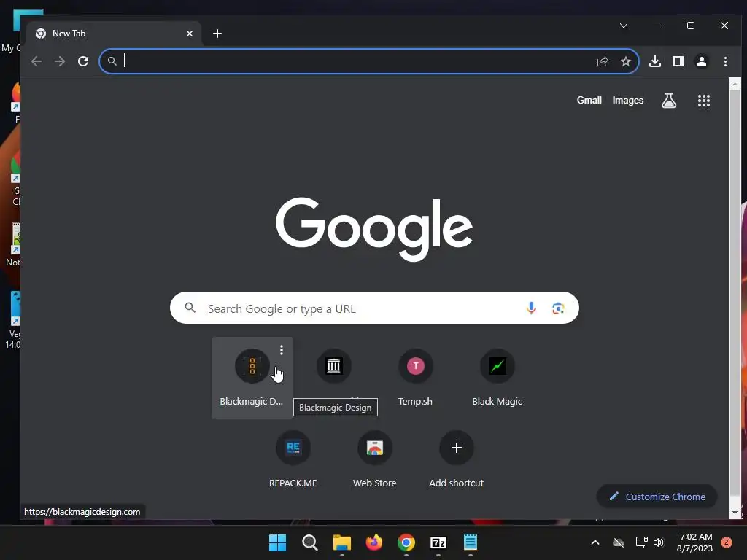This screenshot has width=747, height=560.
Task: Open the network tray icon
Action: (x=641, y=542)
